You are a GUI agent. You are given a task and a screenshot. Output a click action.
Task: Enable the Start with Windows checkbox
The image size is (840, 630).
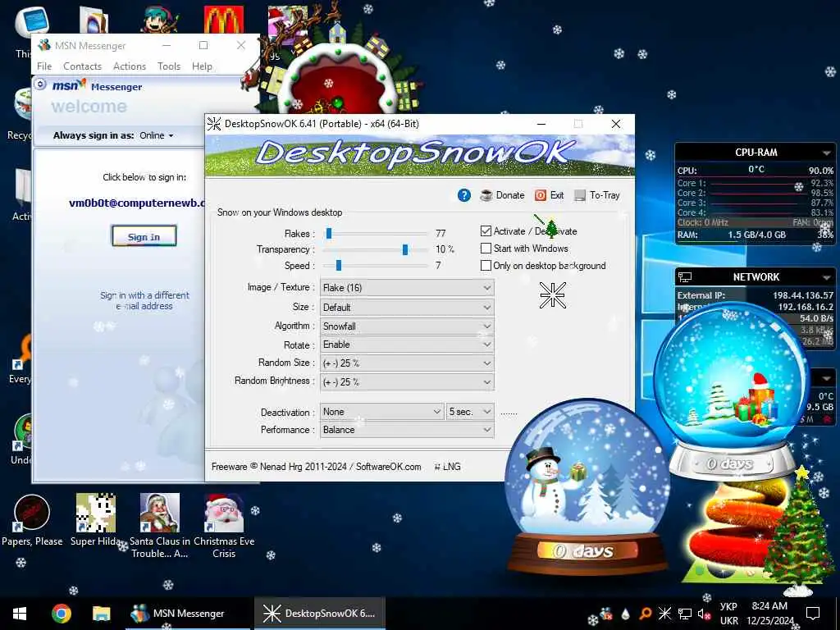[486, 248]
